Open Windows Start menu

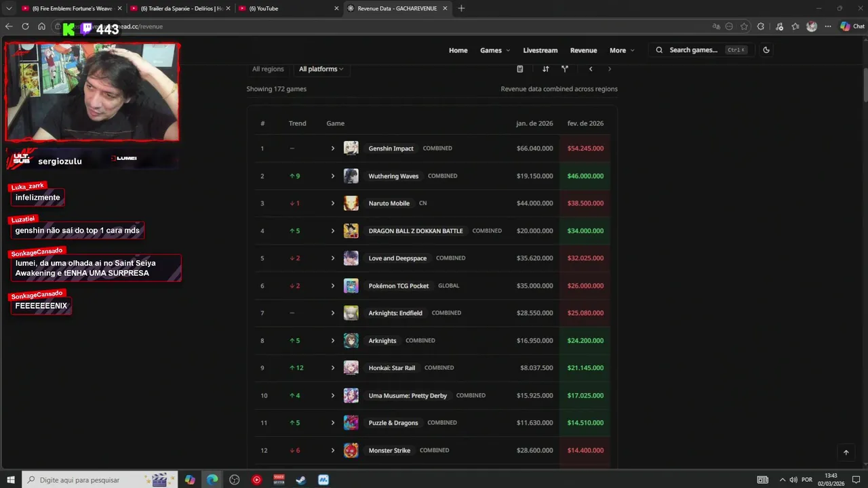point(11,480)
